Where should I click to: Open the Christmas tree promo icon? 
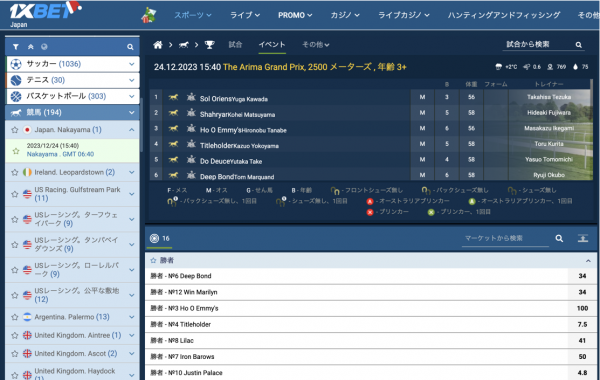[x=149, y=15]
